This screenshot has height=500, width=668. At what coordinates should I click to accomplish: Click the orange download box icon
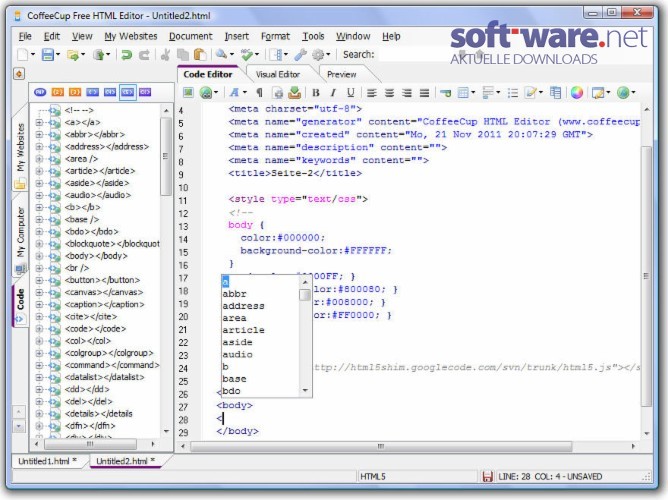click(294, 92)
